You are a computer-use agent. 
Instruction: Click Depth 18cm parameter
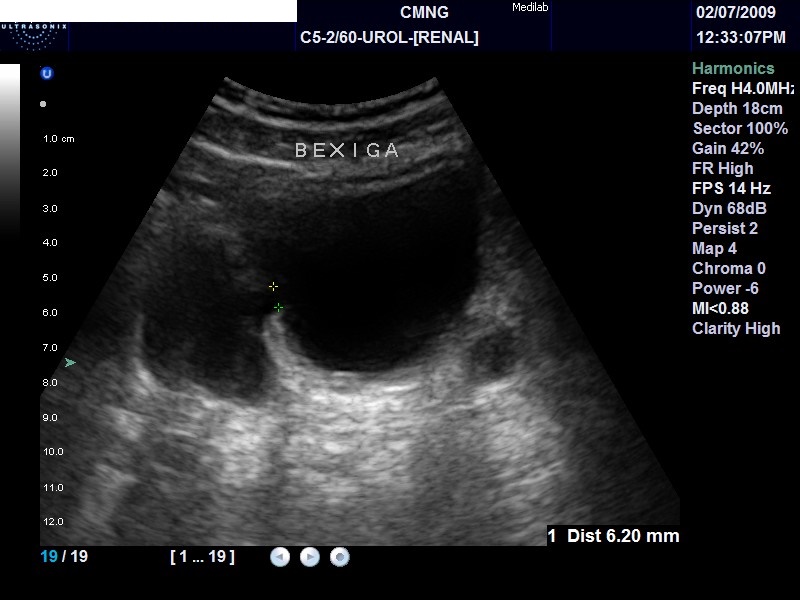[737, 108]
